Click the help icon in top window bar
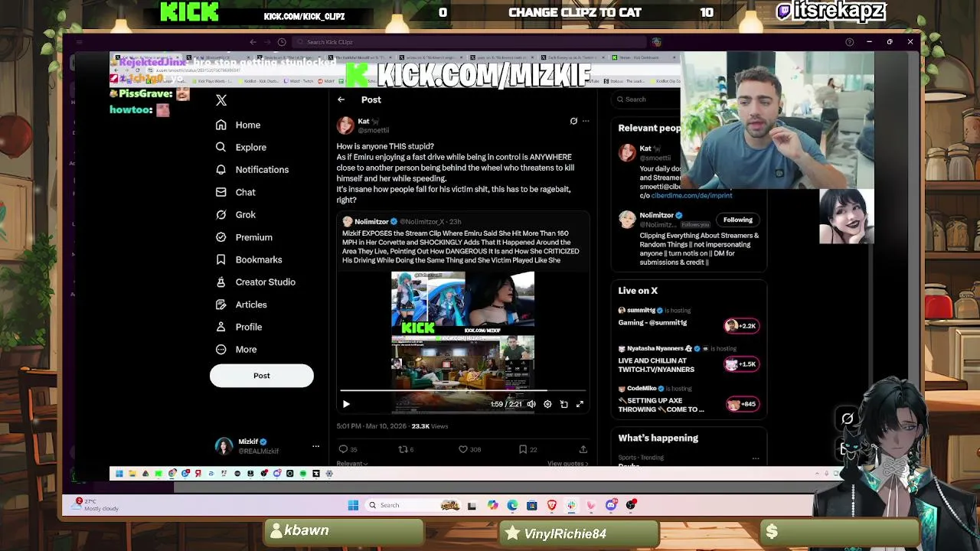 849,42
